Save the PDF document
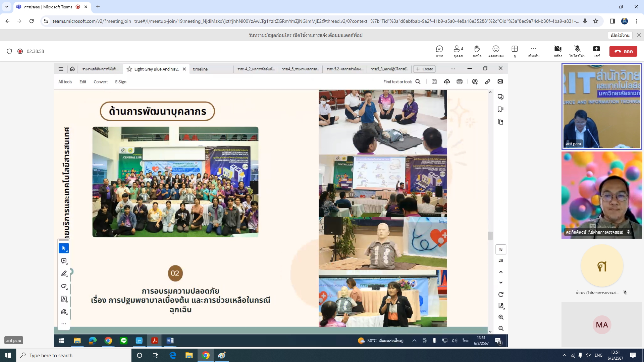644x362 pixels. 434,81
